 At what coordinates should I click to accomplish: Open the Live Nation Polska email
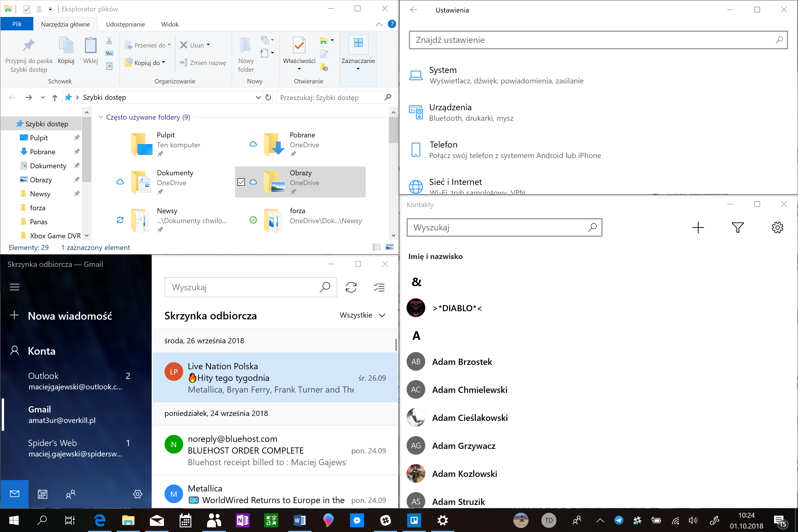[275, 378]
